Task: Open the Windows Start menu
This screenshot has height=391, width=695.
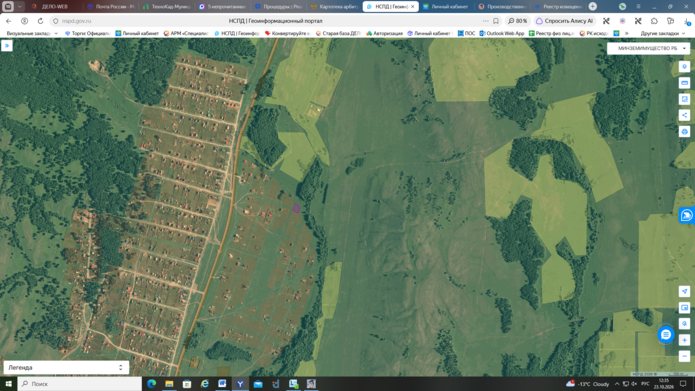Action: (8, 383)
